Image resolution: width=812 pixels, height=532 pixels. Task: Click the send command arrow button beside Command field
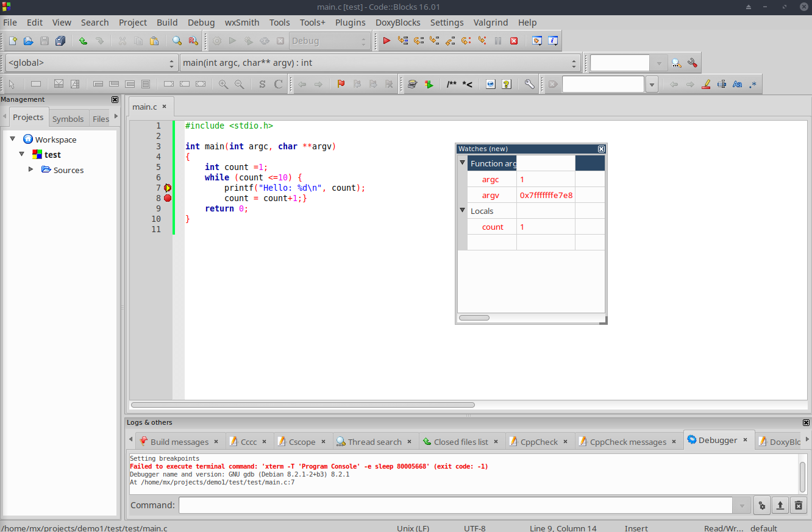pyautogui.click(x=780, y=505)
